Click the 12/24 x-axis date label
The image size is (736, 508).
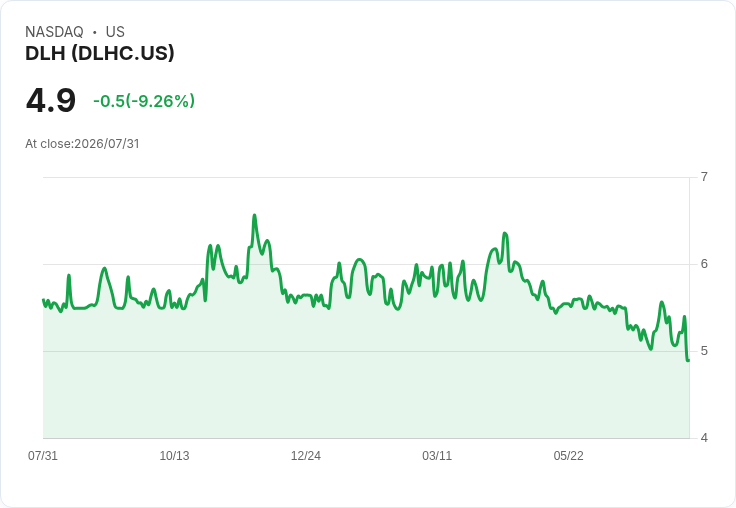click(x=306, y=455)
